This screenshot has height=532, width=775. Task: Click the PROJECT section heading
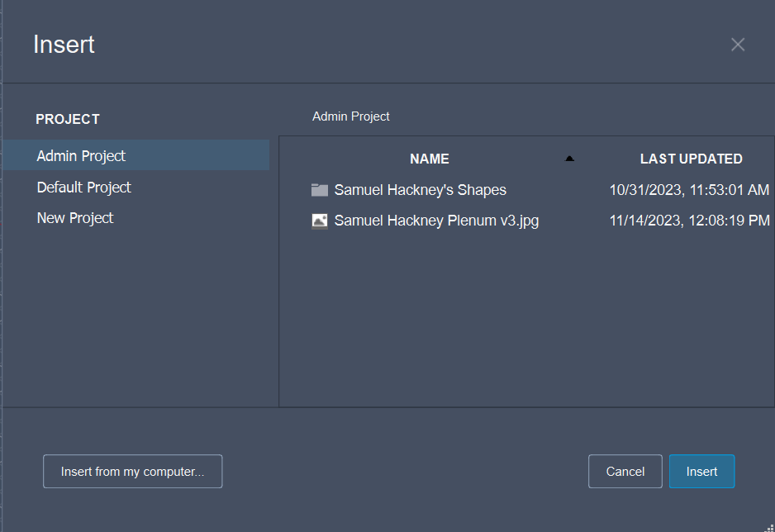coord(68,120)
